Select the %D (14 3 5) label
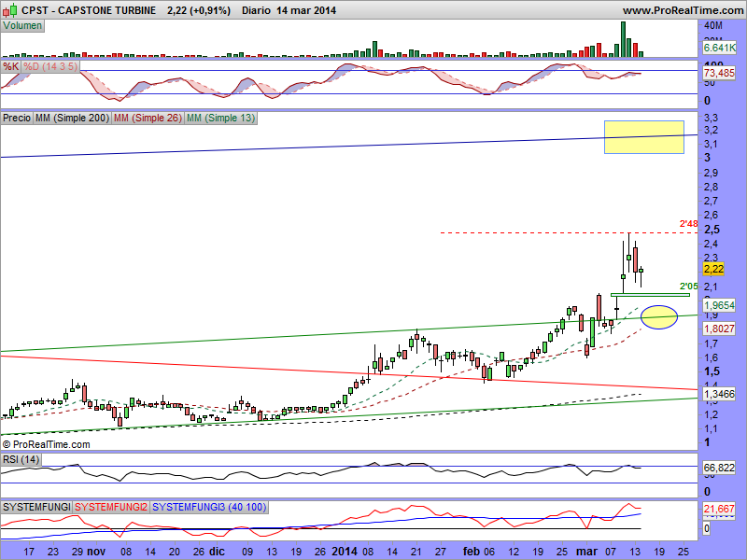The image size is (747, 560). 50,66
